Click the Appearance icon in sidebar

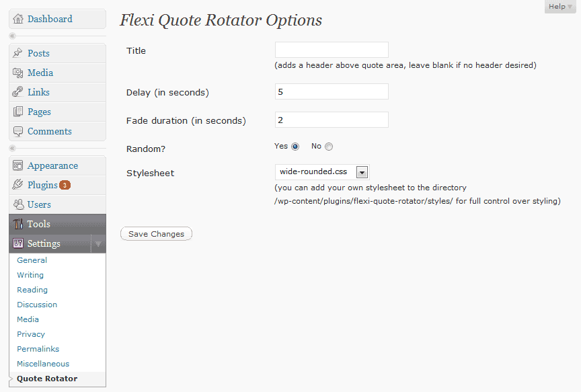coord(18,165)
